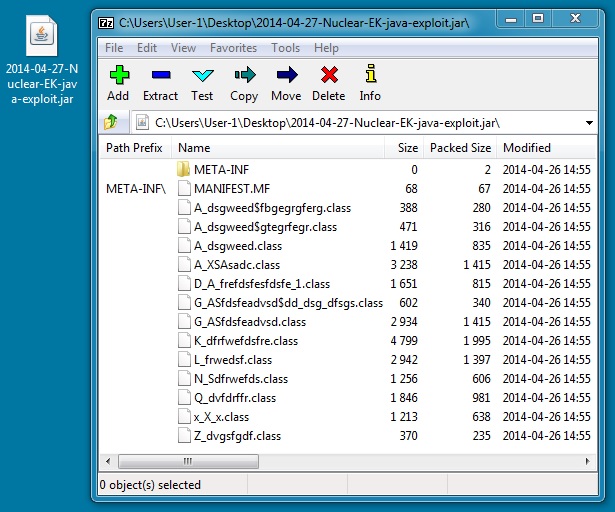
Task: Open the Favorites menu
Action: tap(233, 48)
